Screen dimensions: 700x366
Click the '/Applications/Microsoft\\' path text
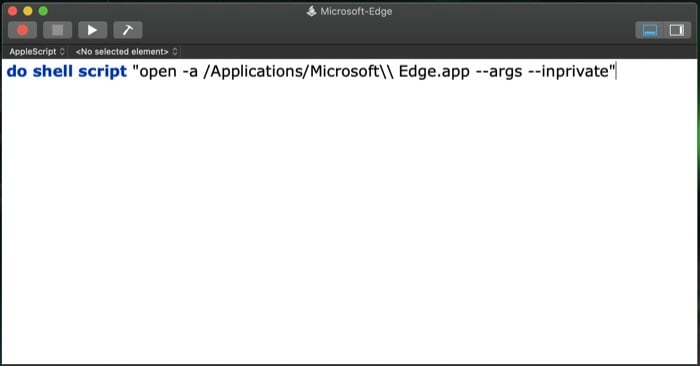[x=299, y=71]
